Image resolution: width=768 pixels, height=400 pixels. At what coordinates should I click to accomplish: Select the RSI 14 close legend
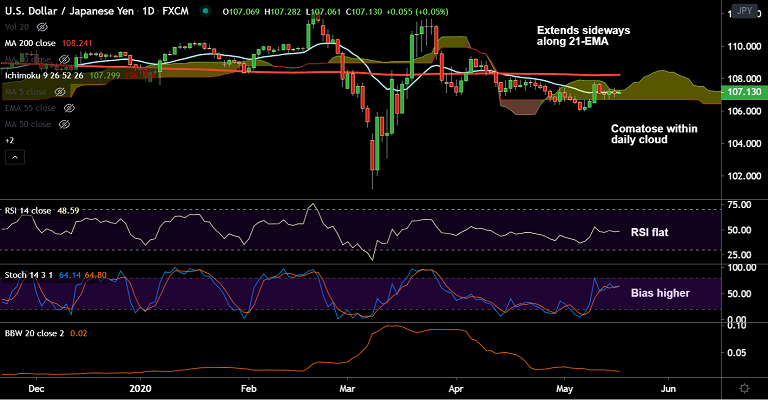click(x=28, y=211)
